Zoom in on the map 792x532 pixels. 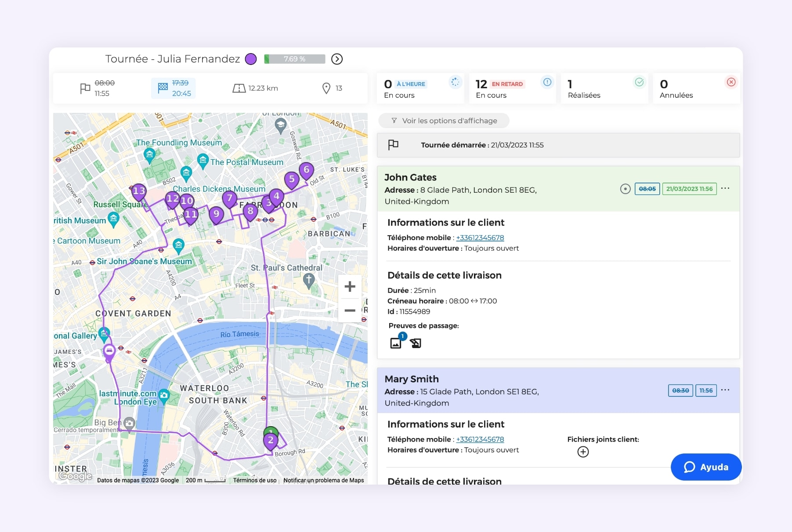pyautogui.click(x=350, y=287)
